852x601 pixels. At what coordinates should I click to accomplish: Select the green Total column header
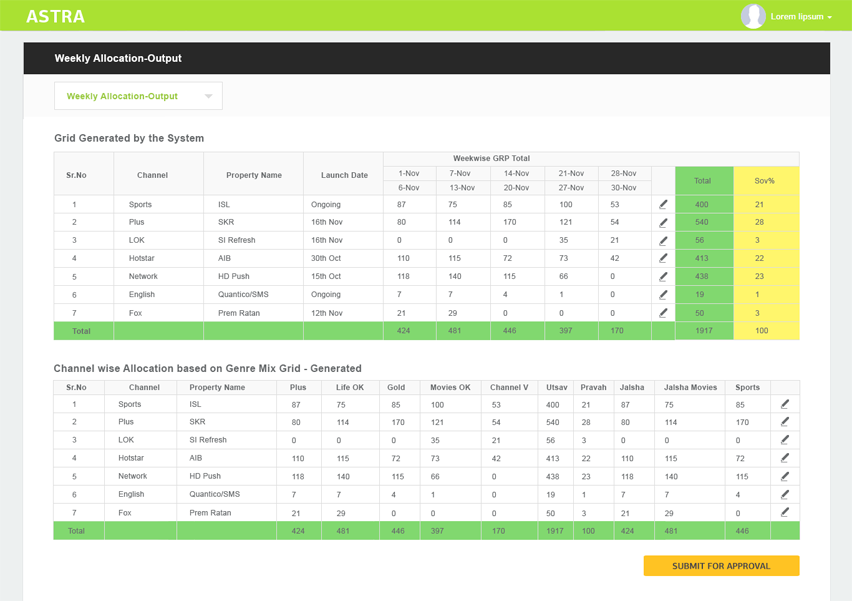coord(703,181)
